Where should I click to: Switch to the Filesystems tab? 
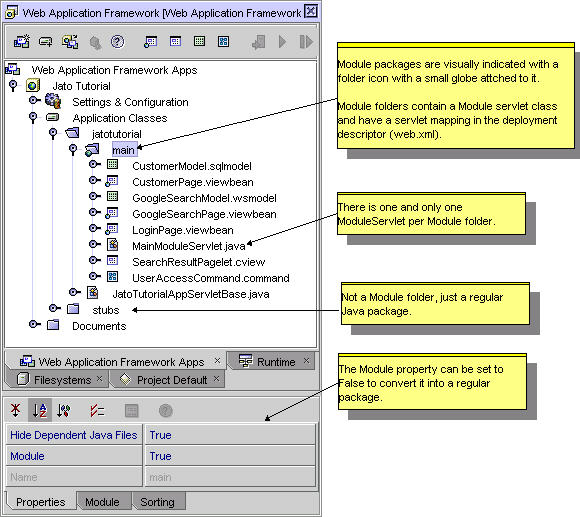point(57,379)
